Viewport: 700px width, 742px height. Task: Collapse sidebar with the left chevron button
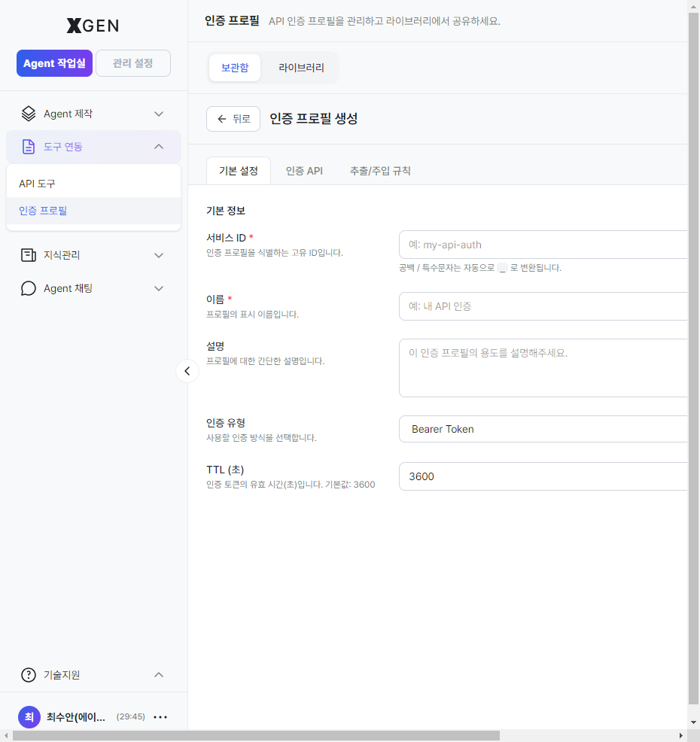tap(187, 371)
